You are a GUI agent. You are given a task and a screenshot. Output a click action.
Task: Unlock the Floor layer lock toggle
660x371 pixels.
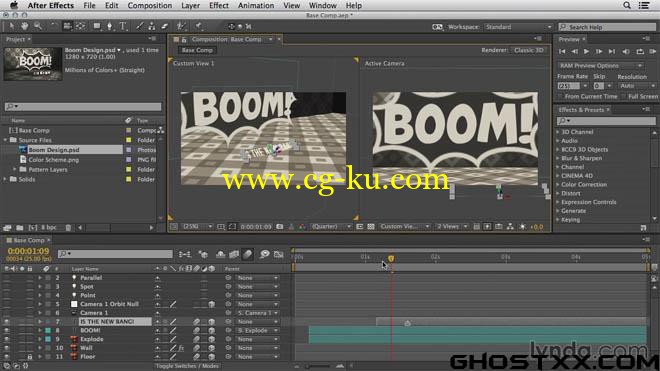[29, 357]
